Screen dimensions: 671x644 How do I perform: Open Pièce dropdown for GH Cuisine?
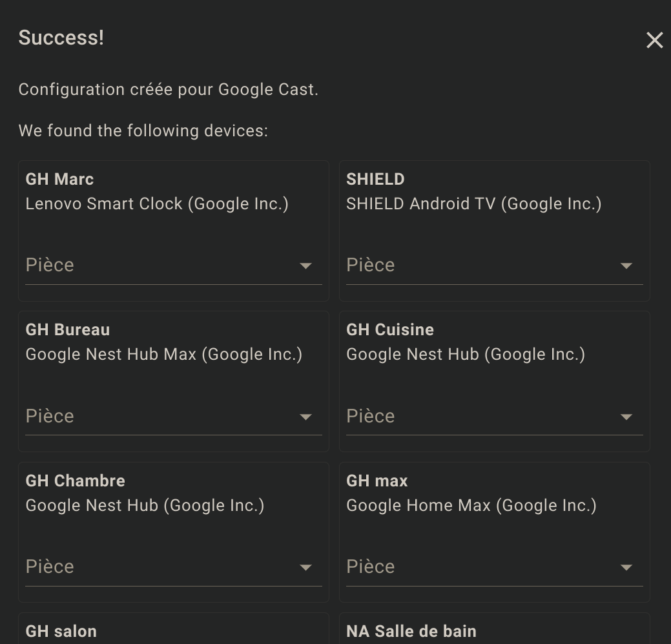(494, 416)
